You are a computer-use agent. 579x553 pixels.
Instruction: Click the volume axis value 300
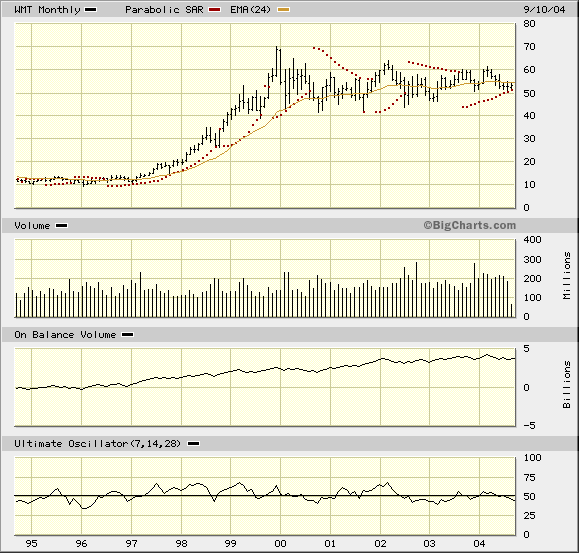(x=532, y=260)
